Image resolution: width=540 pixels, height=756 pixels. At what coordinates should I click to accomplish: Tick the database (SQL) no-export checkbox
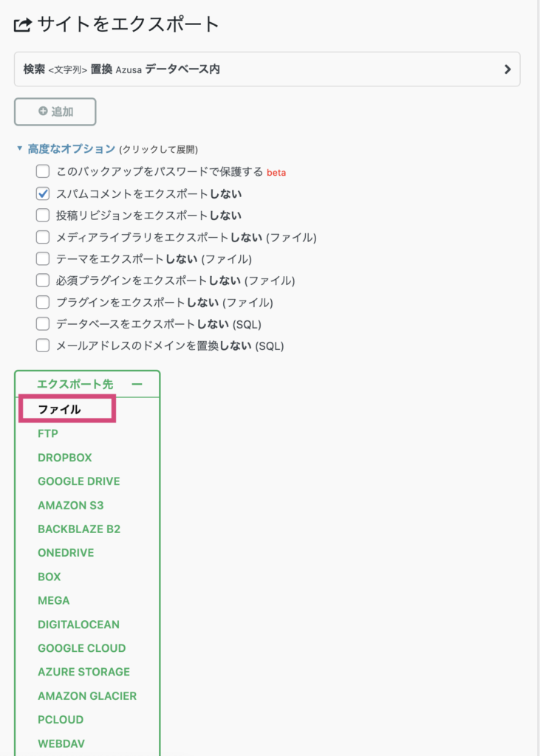[x=43, y=324]
